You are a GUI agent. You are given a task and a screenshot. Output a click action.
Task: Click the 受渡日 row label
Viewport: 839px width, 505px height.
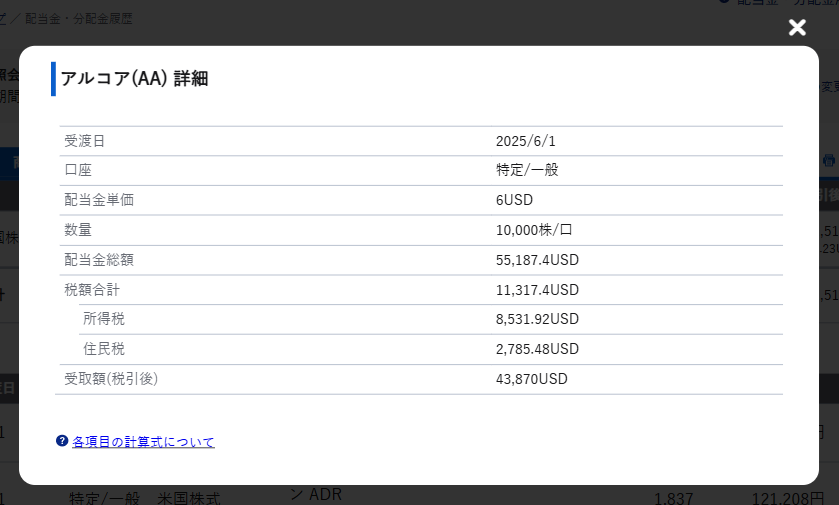[84, 141]
